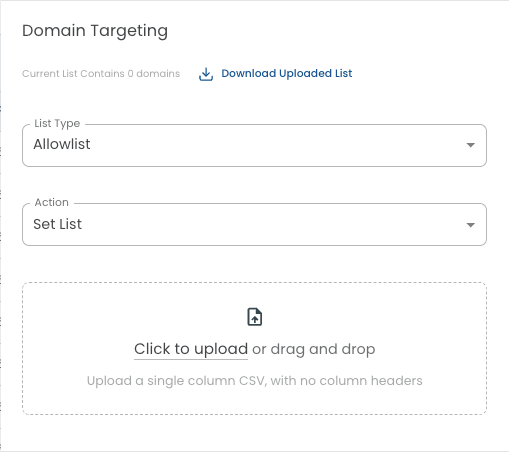Click the "Current List Contains 0 domains" text
Viewport: 513px width, 452px height.
point(101,73)
